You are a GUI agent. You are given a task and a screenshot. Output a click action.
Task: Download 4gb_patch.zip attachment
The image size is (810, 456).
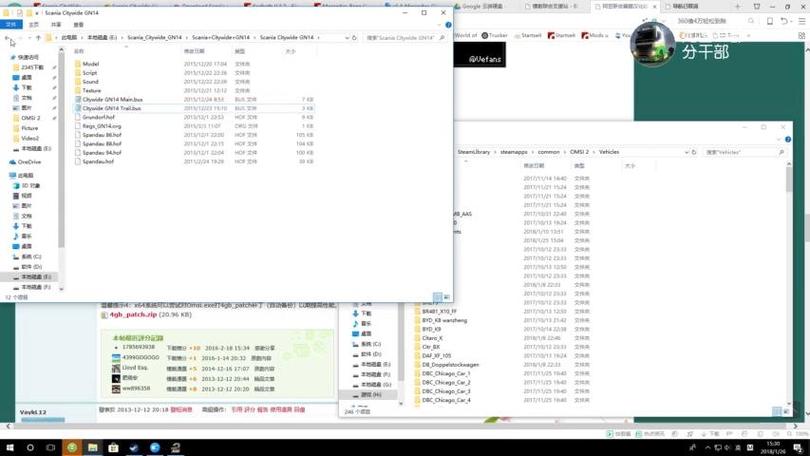tap(133, 315)
